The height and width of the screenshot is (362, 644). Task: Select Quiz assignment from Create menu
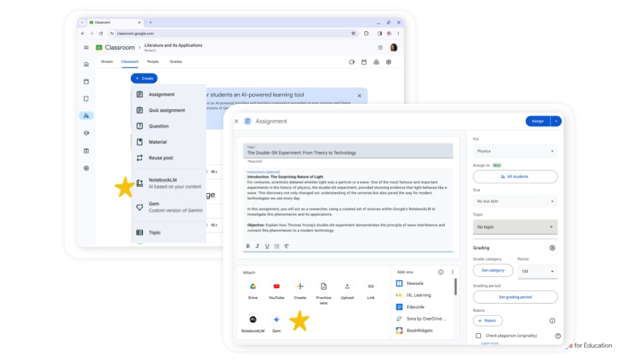pos(169,111)
